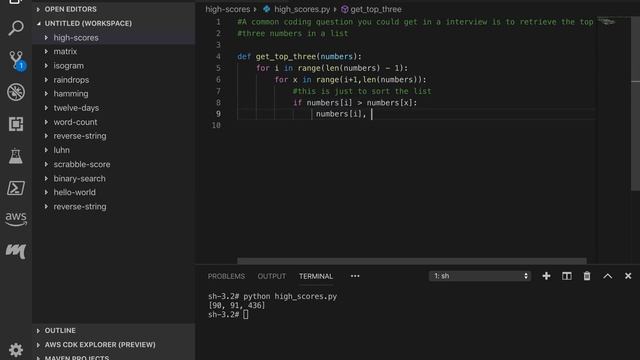This screenshot has width=640, height=360.
Task: Click the terminal prompt input line
Action: tap(228, 314)
